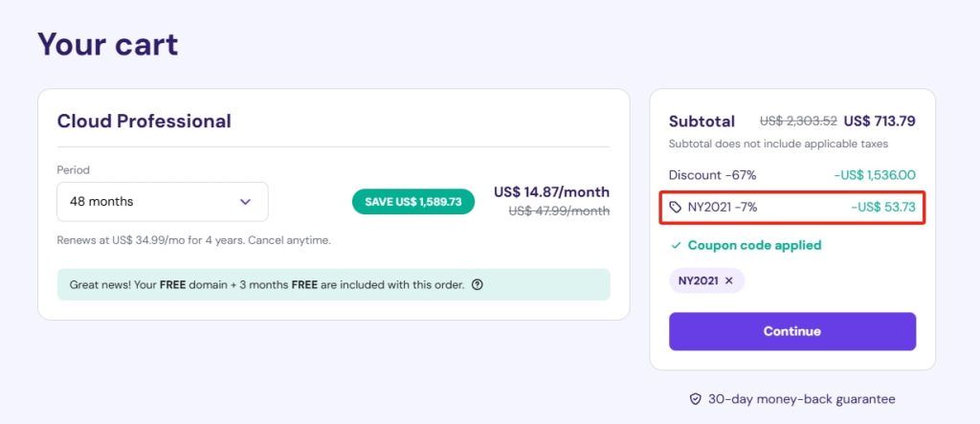Image resolution: width=980 pixels, height=424 pixels.
Task: Click the crossed-out US$ 47.99/month price
Action: point(559,211)
